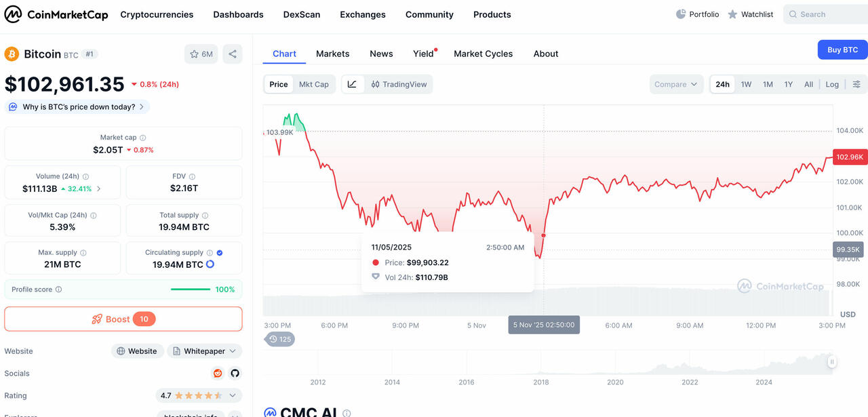
Task: Select the line chart style icon
Action: click(352, 84)
